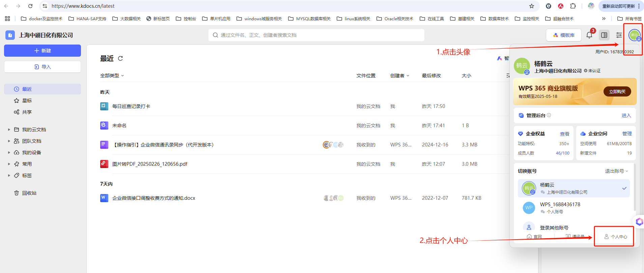Viewport: 644px width, 273px height.
Task: Click 46/100 member count value
Action: tap(563, 153)
